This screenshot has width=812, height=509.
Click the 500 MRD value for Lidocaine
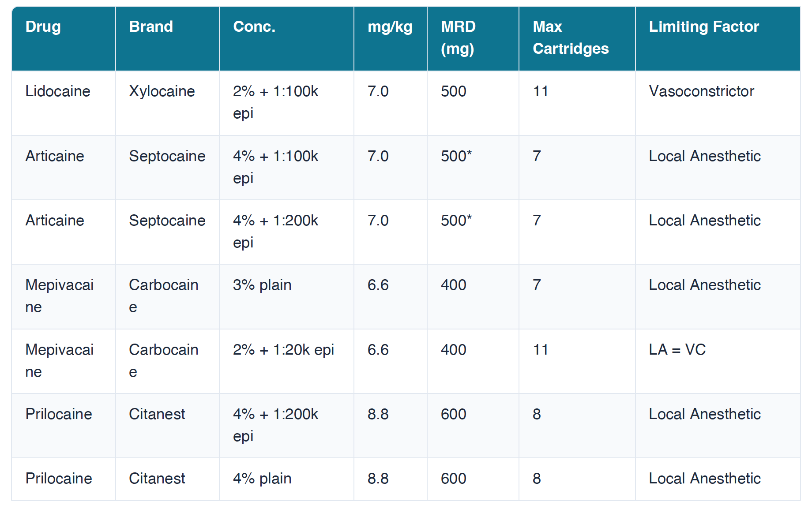(x=453, y=91)
